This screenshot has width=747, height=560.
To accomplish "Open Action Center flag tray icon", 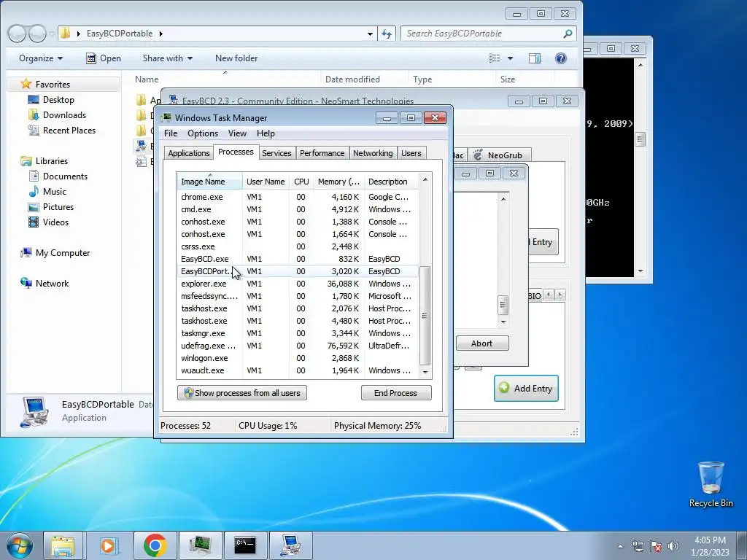I will pos(656,546).
